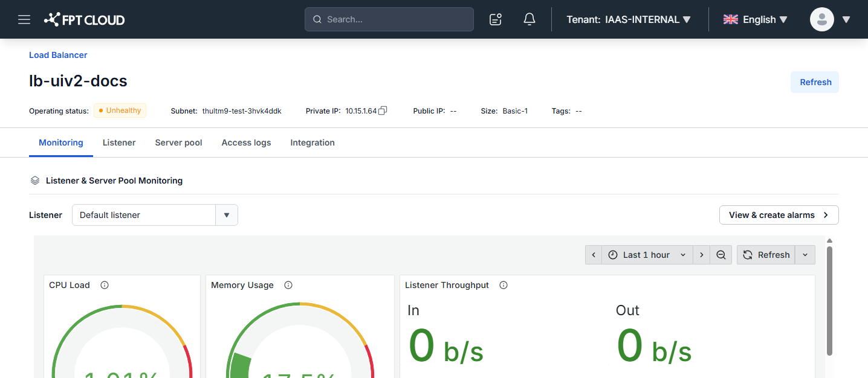
Task: Click the top-right blue Refresh button
Action: [815, 82]
